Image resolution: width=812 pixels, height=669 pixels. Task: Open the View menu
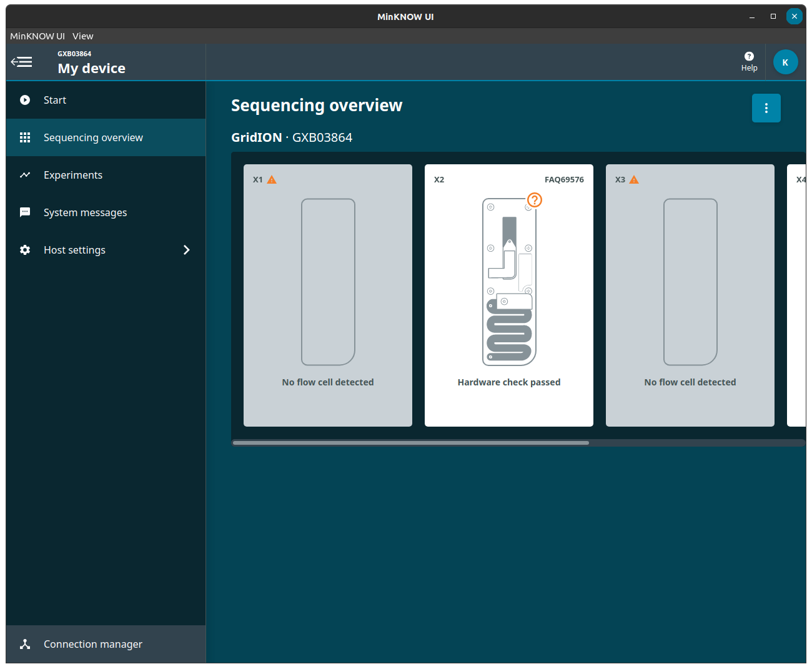click(x=82, y=36)
